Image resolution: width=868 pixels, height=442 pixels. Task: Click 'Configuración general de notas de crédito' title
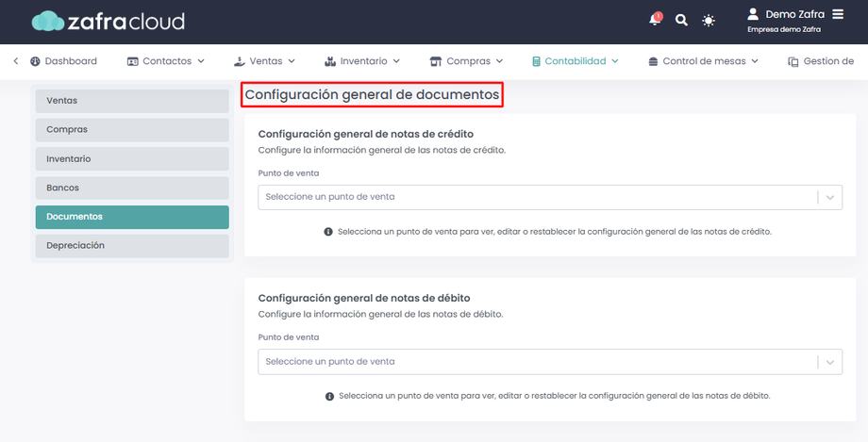coord(366,134)
